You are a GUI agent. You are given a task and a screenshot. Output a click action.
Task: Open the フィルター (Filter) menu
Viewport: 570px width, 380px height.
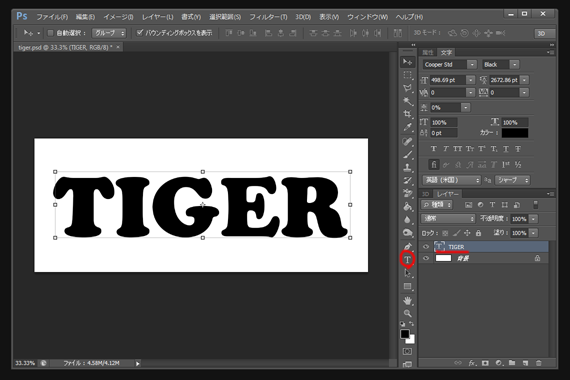[x=268, y=17]
